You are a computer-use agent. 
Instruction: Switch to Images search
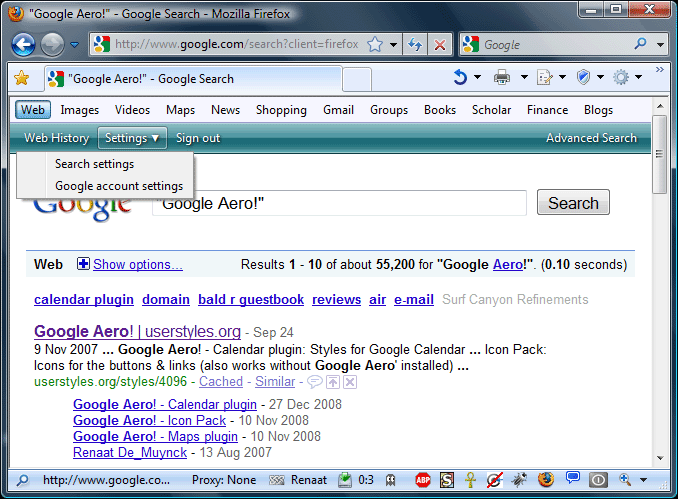click(80, 110)
